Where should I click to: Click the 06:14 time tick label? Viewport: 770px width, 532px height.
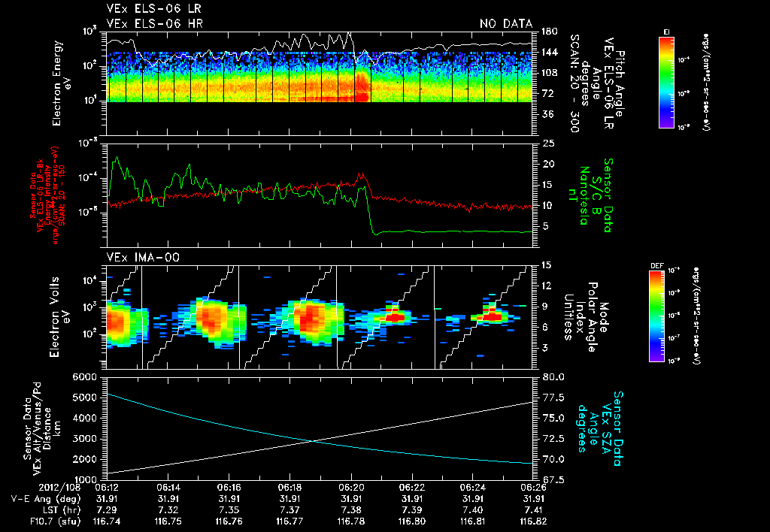(x=168, y=488)
